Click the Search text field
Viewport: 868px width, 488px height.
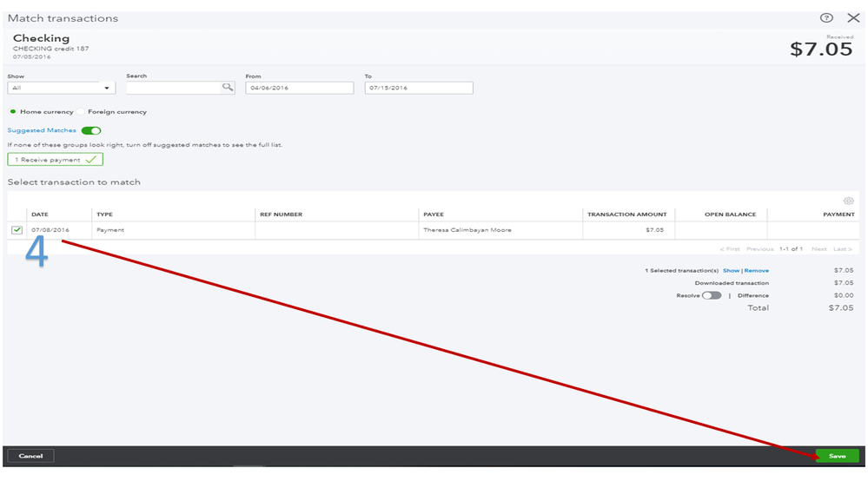point(174,88)
